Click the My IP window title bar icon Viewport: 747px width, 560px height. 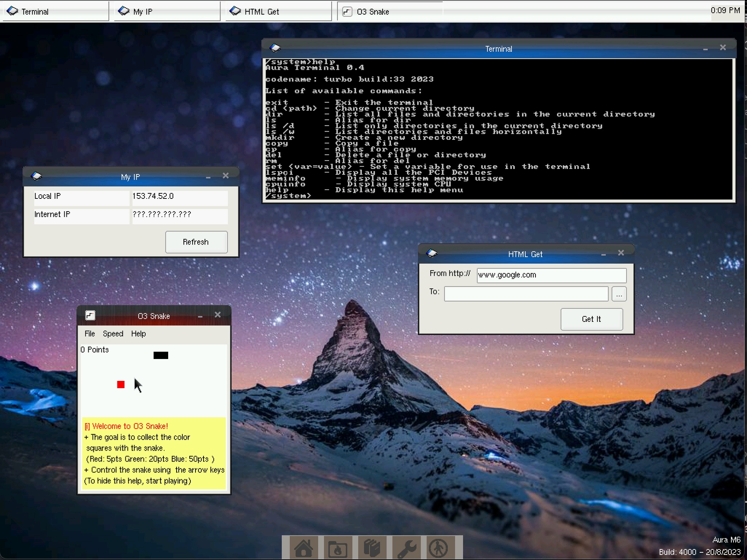coord(37,175)
